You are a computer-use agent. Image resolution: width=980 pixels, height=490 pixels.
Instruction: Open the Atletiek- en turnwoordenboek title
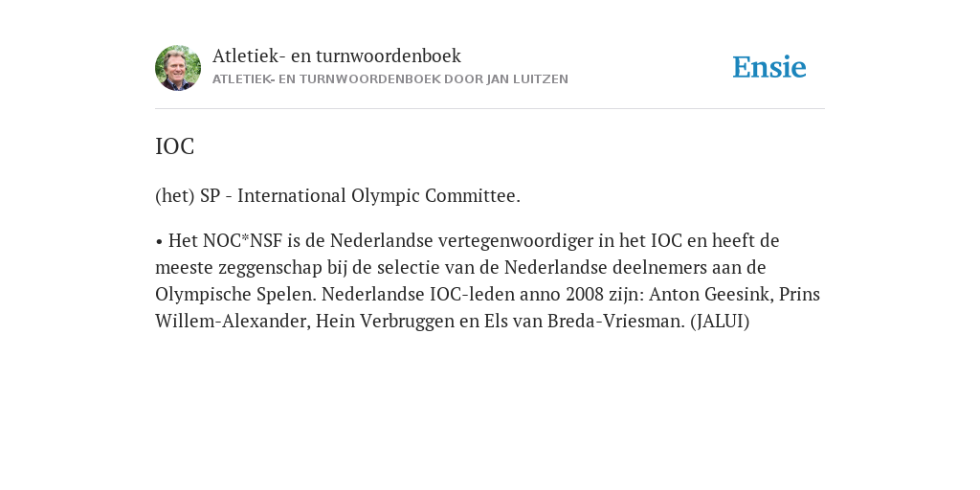coord(337,56)
